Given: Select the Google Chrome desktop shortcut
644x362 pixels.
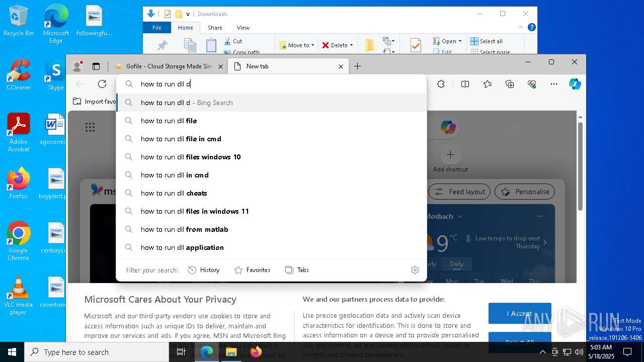Looking at the screenshot, I should click(x=19, y=241).
